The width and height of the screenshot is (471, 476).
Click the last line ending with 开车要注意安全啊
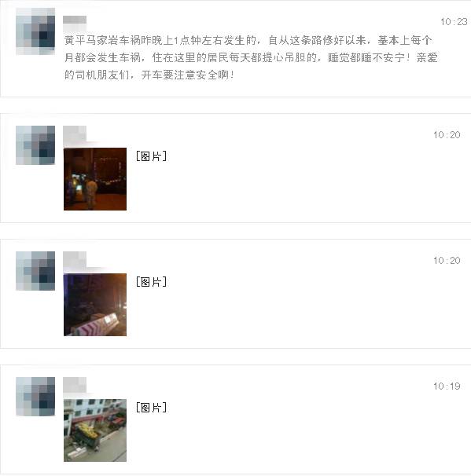click(x=149, y=75)
